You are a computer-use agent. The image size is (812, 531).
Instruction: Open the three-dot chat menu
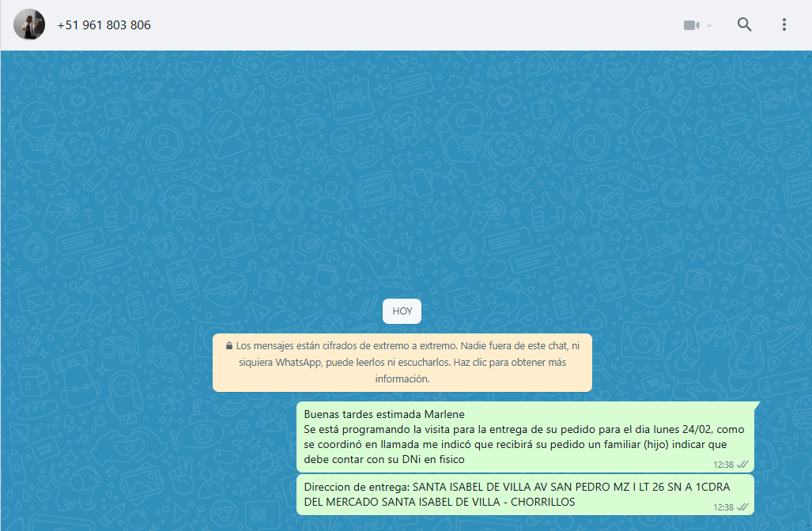point(784,24)
